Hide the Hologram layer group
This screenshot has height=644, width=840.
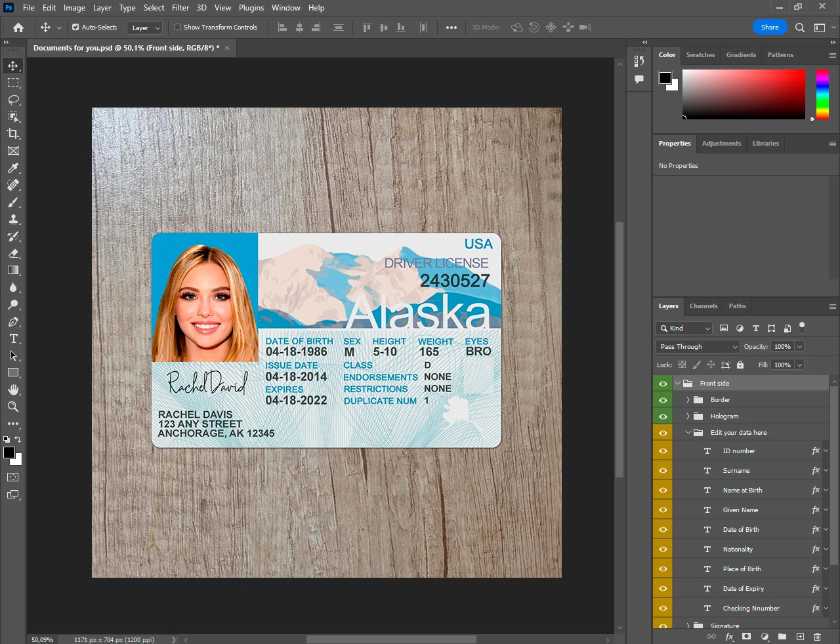[x=663, y=416]
